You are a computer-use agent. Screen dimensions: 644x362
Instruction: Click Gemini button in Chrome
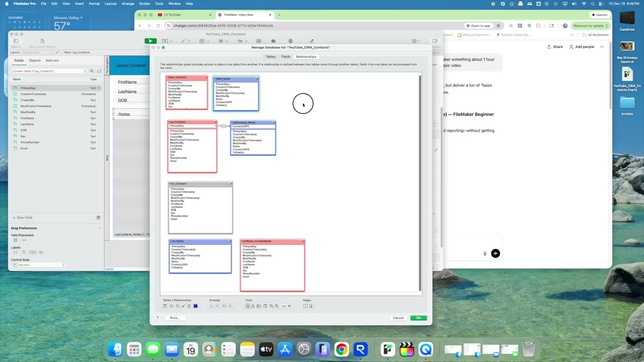(x=600, y=15)
